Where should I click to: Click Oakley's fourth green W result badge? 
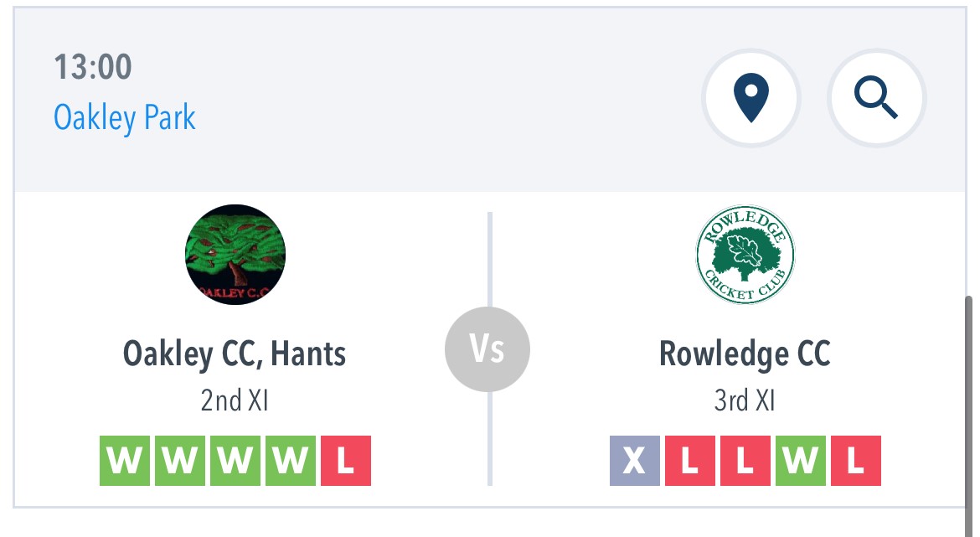point(291,461)
